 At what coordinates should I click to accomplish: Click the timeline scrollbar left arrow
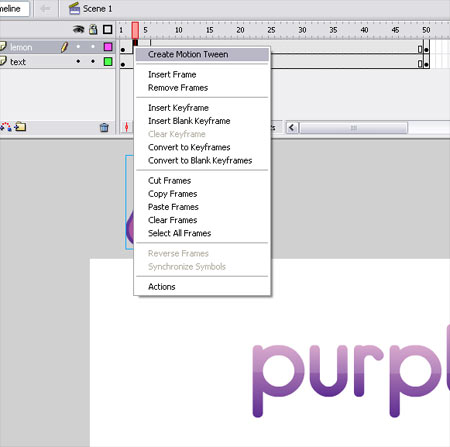[x=292, y=128]
